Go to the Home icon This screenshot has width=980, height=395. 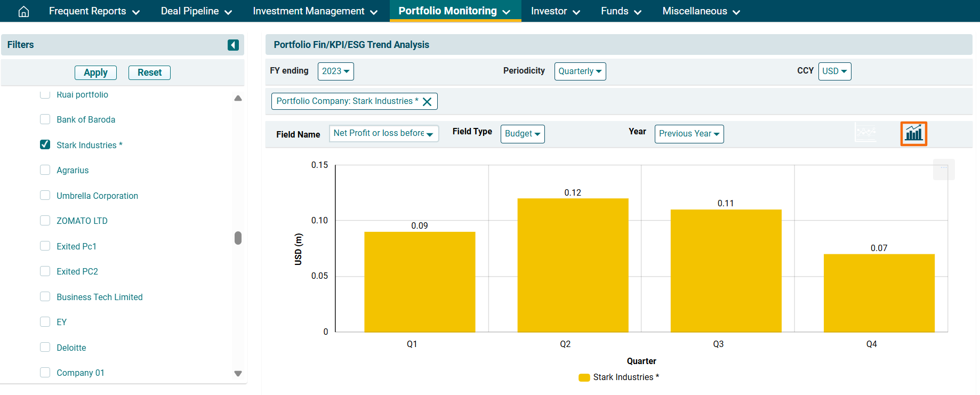point(23,11)
